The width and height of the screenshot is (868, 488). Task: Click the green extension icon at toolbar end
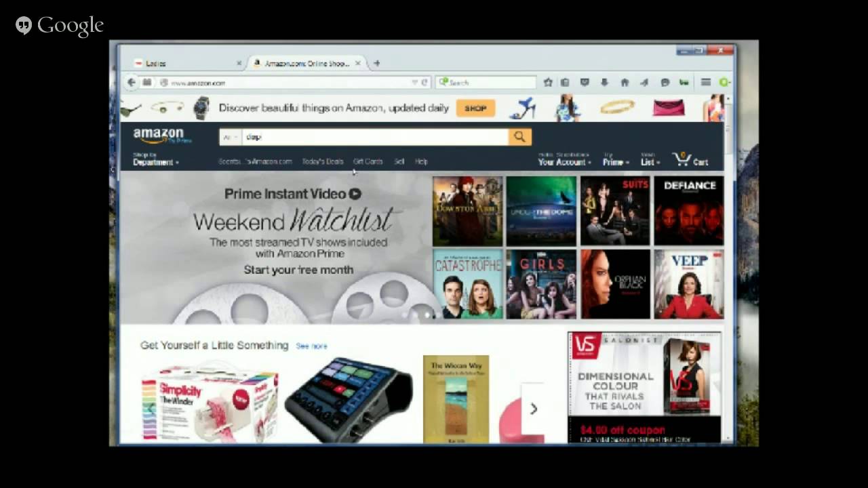[724, 82]
